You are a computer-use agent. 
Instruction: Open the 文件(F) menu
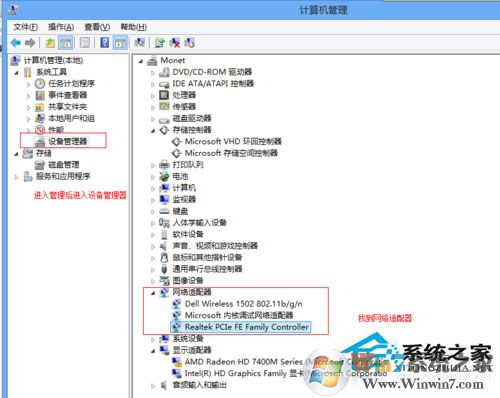click(25, 27)
